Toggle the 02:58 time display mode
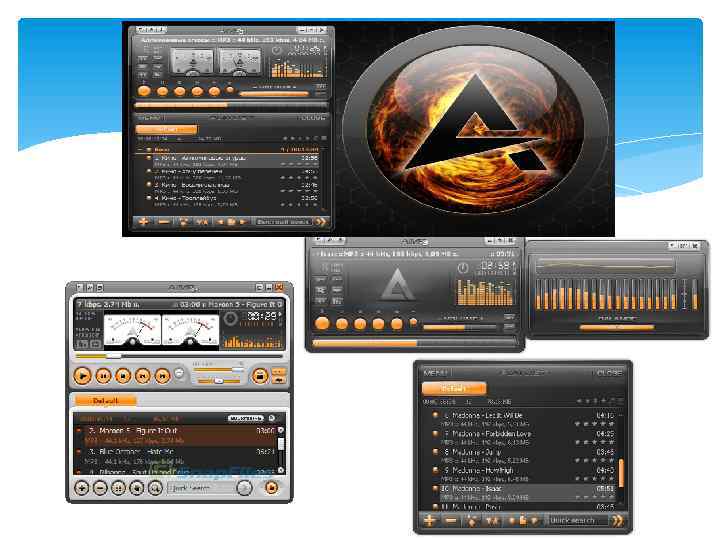This screenshot has height=540, width=720. 494,266
